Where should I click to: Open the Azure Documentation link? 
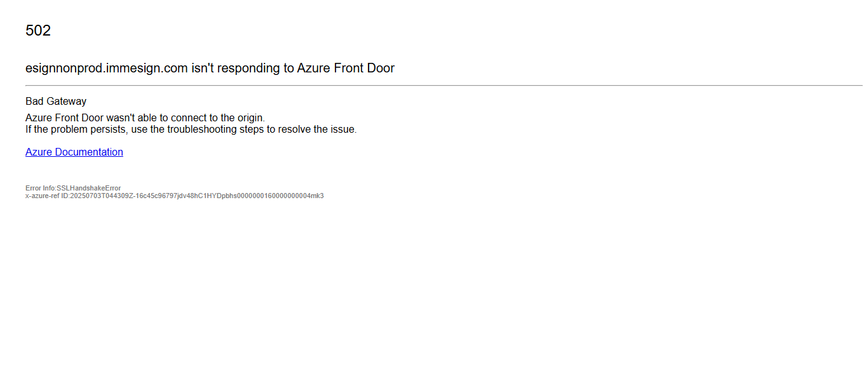(74, 152)
